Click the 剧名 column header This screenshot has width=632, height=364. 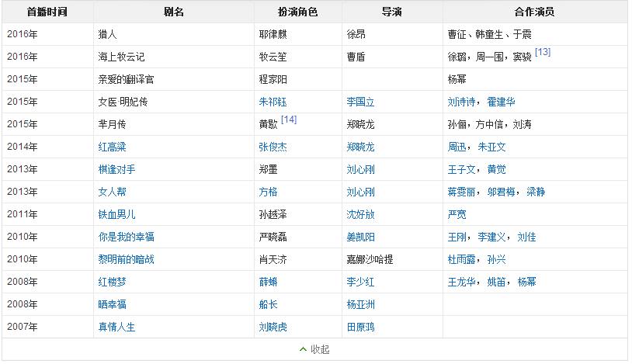pyautogui.click(x=174, y=12)
